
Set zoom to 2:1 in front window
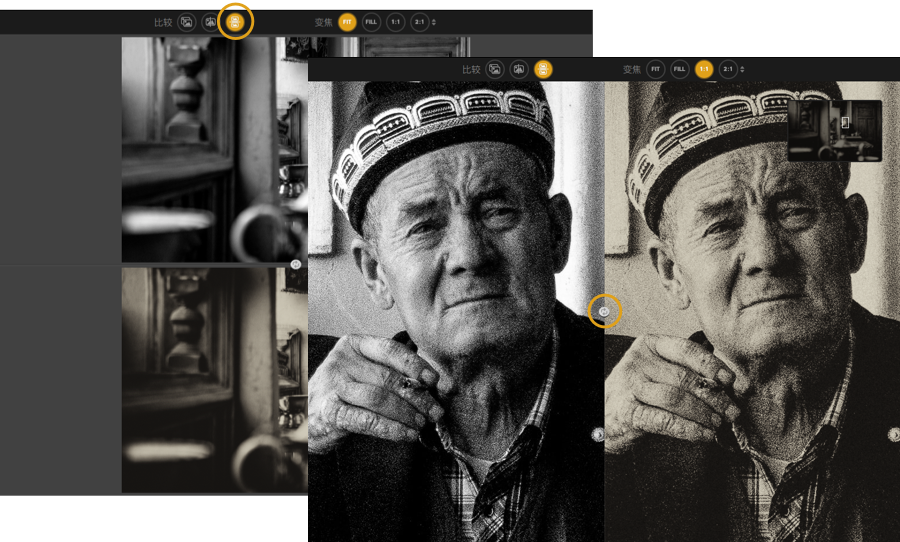point(728,69)
